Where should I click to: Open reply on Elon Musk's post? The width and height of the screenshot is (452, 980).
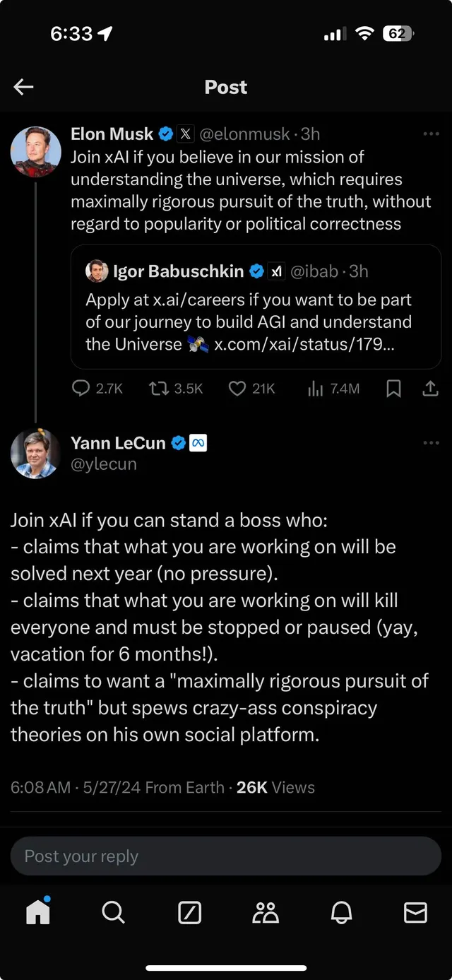(82, 389)
